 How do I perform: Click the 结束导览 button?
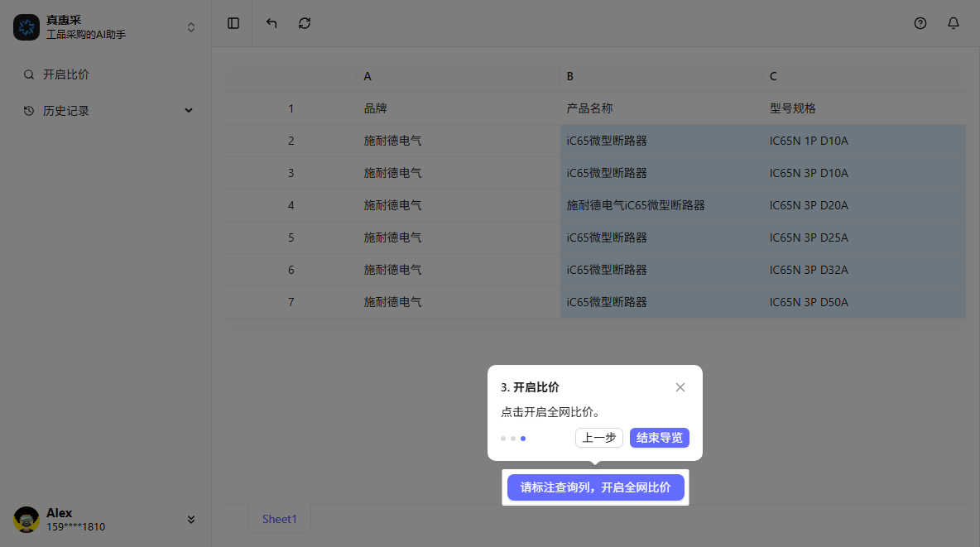pyautogui.click(x=660, y=438)
